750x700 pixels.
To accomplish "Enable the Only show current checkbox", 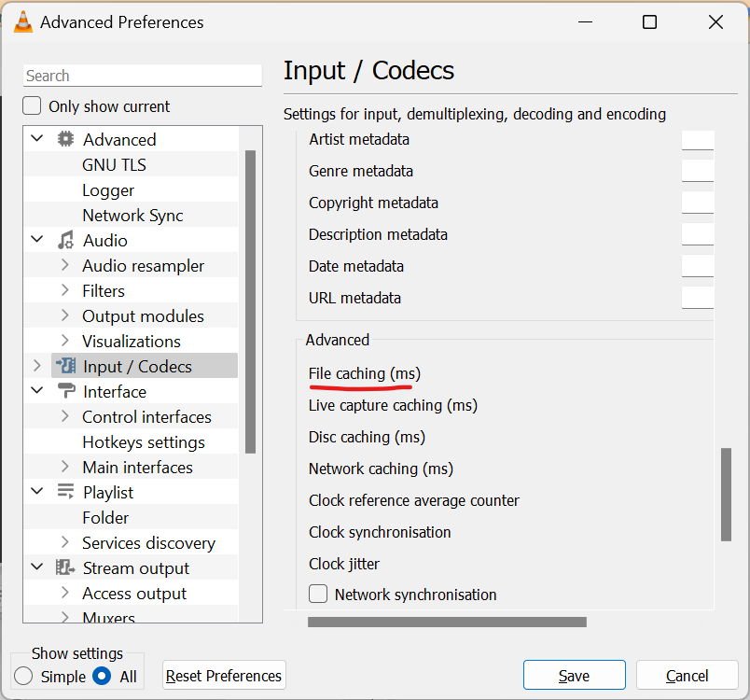I will (x=31, y=105).
